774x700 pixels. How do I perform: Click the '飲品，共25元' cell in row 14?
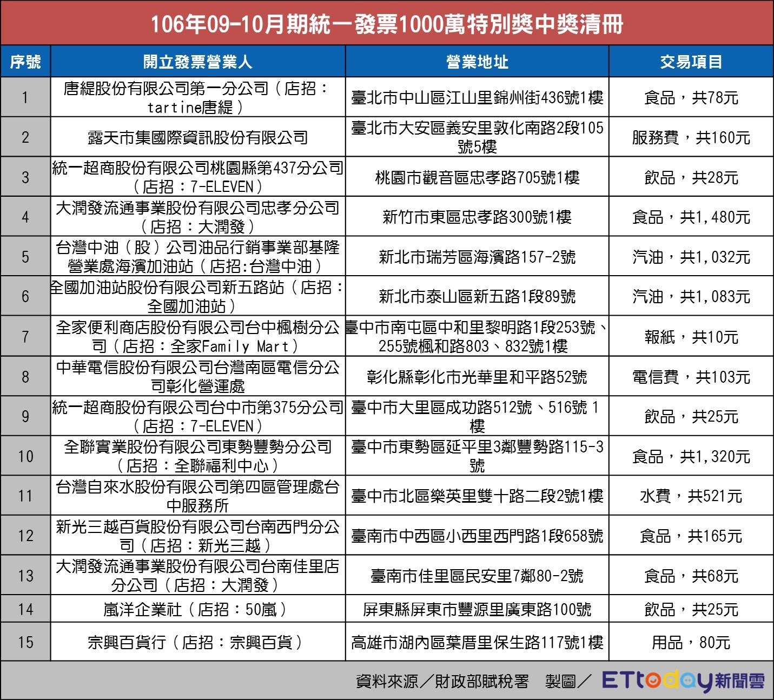[691, 609]
